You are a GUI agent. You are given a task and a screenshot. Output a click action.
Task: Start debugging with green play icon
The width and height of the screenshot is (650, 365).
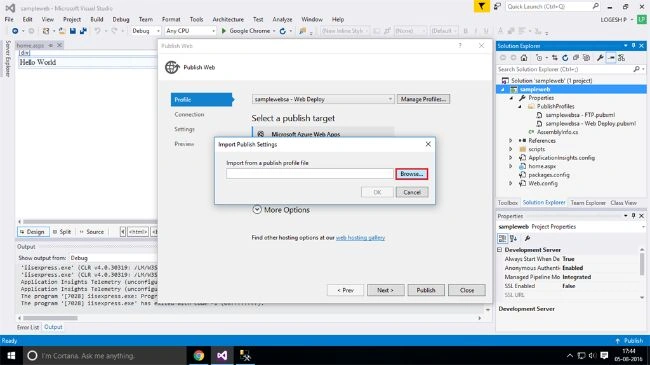click(224, 31)
